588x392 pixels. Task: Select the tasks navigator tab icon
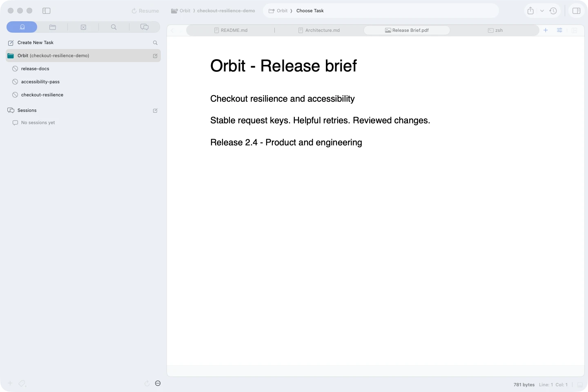(x=22, y=27)
